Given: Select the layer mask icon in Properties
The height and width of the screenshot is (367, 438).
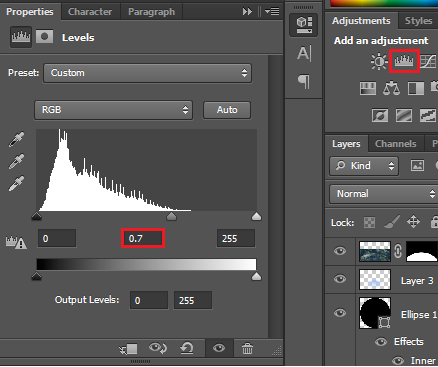Looking at the screenshot, I should pos(44,36).
